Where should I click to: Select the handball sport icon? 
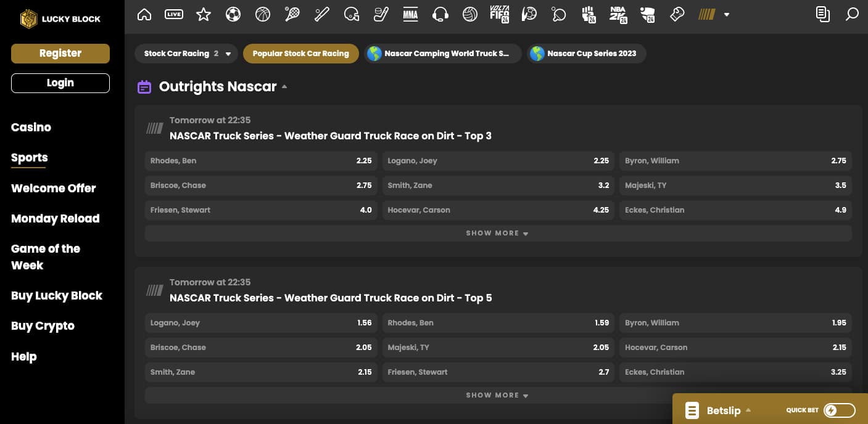[529, 14]
